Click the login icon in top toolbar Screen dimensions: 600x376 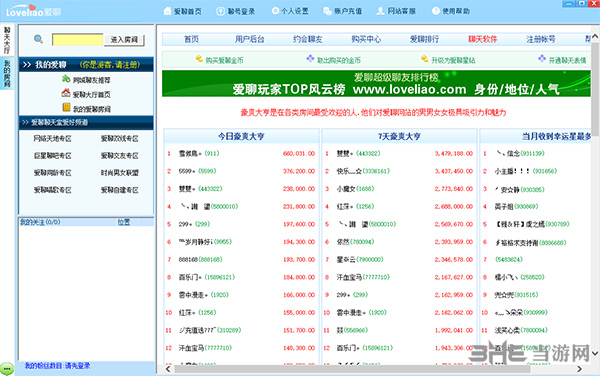pyautogui.click(x=220, y=11)
